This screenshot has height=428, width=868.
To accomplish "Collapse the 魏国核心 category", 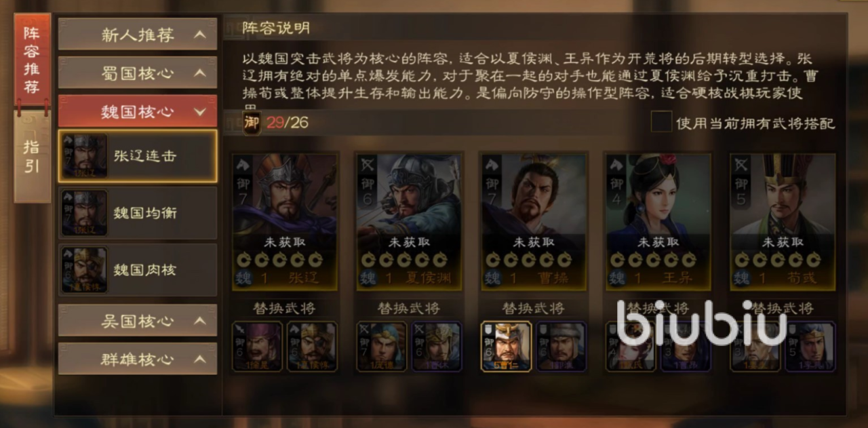I will (x=138, y=111).
